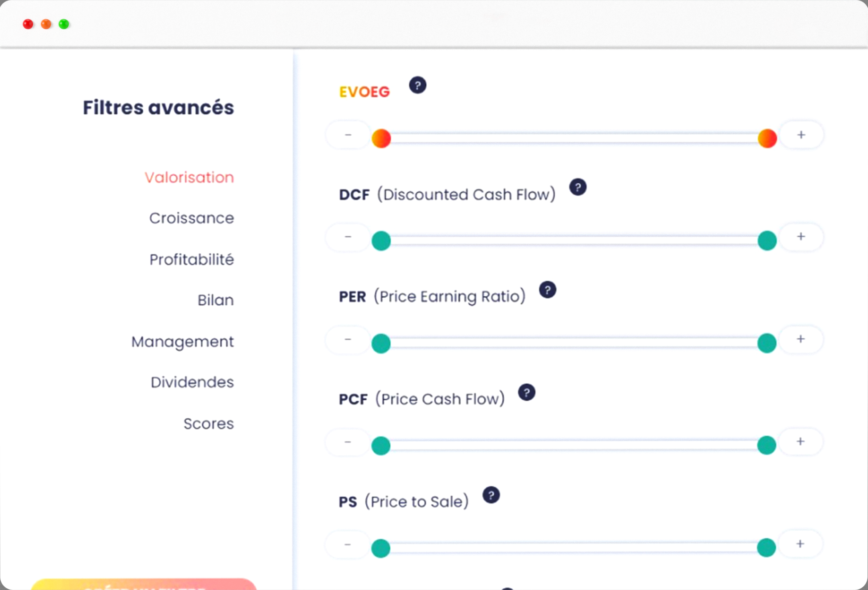Image resolution: width=868 pixels, height=590 pixels.
Task: Open the Dividendes filters
Action: tap(192, 382)
